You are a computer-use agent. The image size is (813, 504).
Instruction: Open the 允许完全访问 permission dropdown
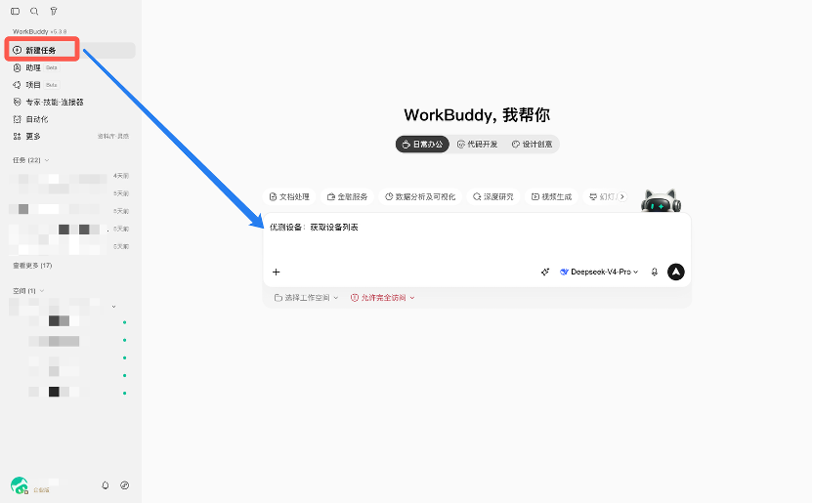(x=383, y=298)
